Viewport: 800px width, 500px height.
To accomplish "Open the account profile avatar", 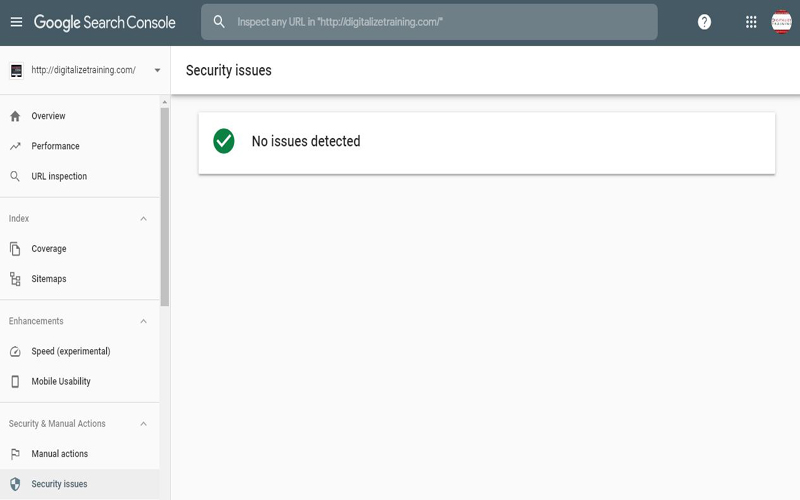I will coord(781,22).
